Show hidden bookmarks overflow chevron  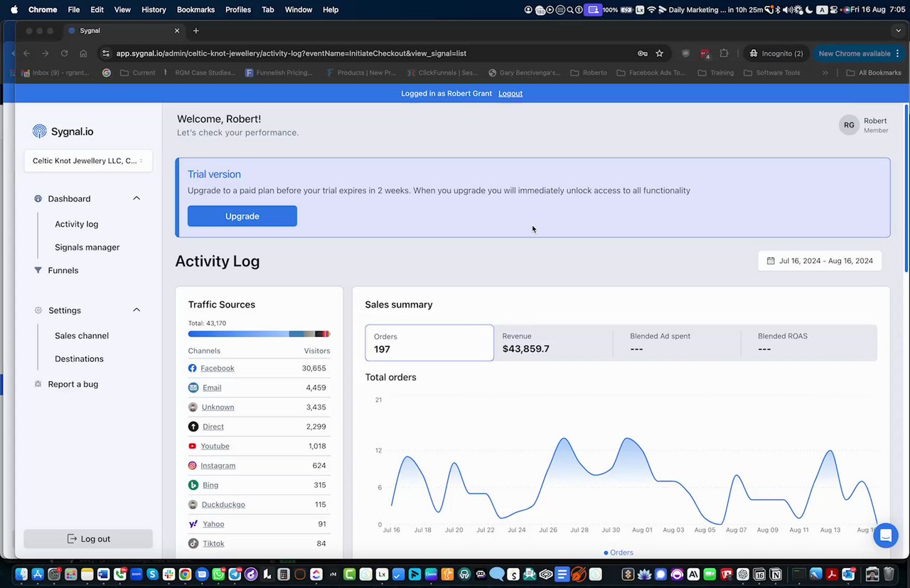click(825, 73)
